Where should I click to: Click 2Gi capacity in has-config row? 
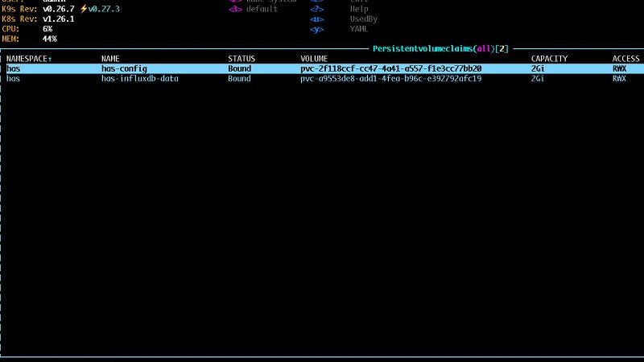(538, 68)
